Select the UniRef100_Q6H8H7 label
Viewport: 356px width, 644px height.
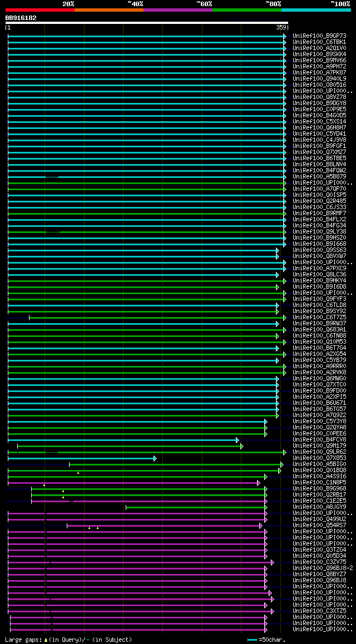319,128
